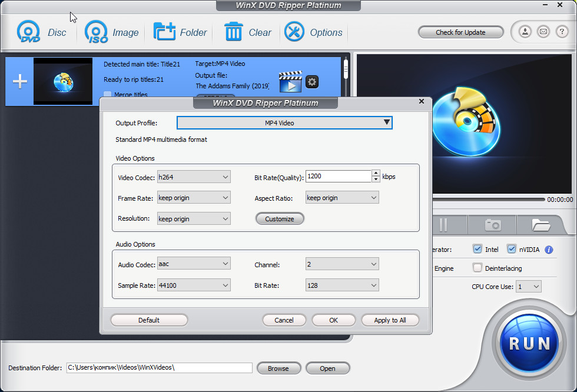Expand the Output Profile dropdown
Image resolution: width=577 pixels, height=392 pixels.
[284, 123]
